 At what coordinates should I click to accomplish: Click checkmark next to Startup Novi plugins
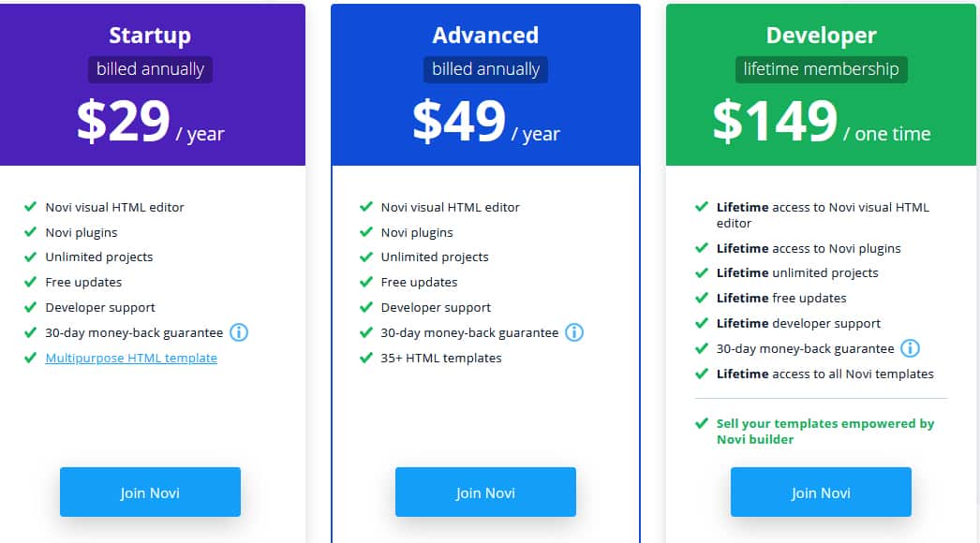click(30, 232)
